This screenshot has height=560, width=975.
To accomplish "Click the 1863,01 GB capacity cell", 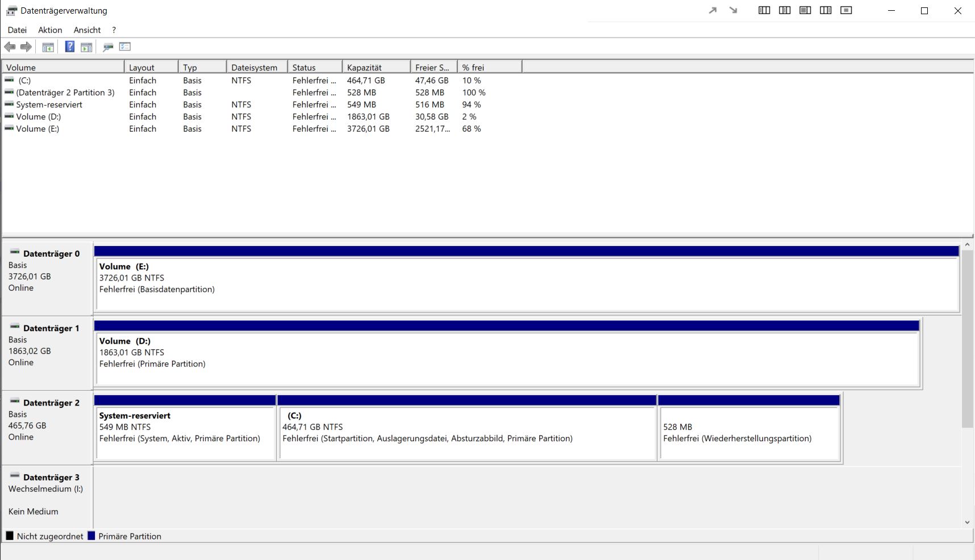I will tap(368, 116).
